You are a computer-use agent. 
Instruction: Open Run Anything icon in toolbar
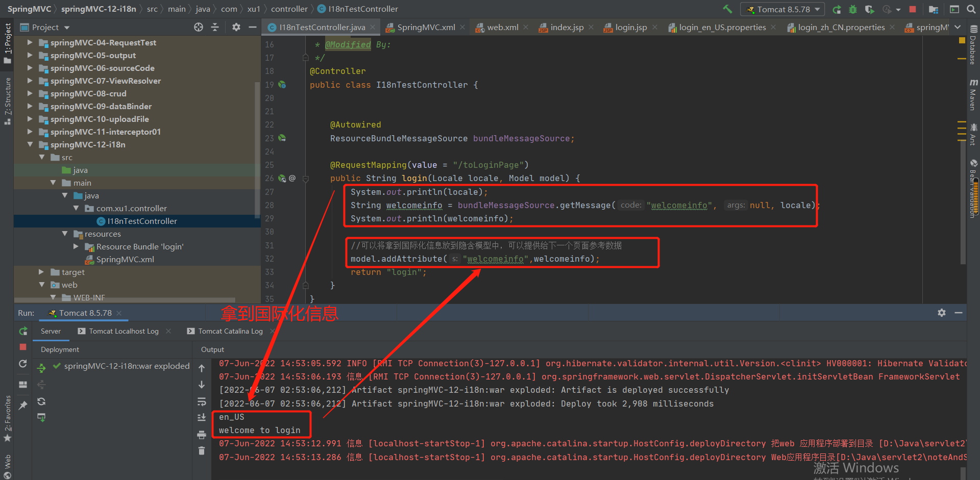(954, 9)
